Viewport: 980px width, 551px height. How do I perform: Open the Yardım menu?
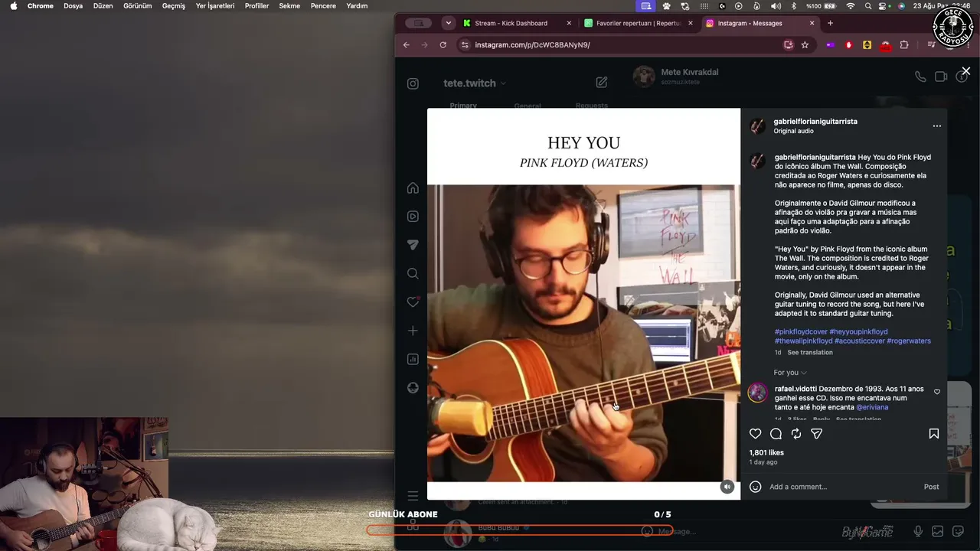tap(357, 6)
